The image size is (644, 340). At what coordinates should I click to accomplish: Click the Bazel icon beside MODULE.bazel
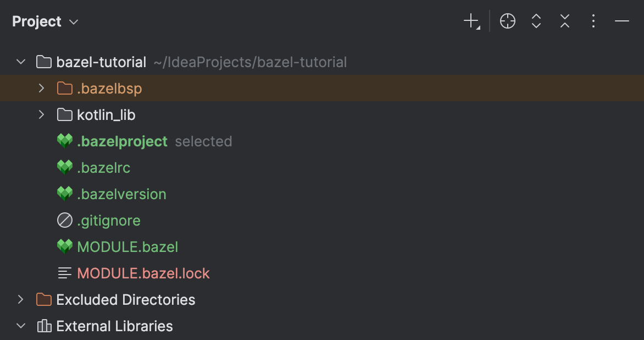[x=64, y=246]
